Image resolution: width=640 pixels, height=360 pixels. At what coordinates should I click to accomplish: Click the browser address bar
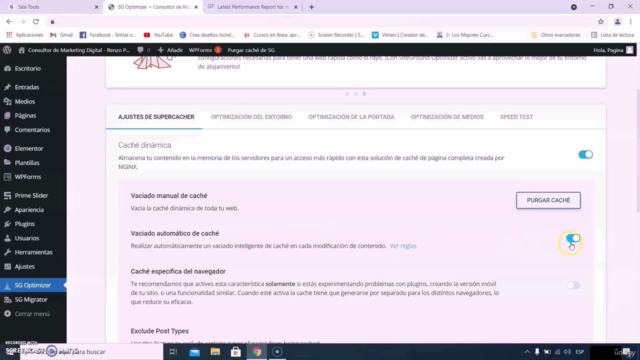(x=322, y=22)
